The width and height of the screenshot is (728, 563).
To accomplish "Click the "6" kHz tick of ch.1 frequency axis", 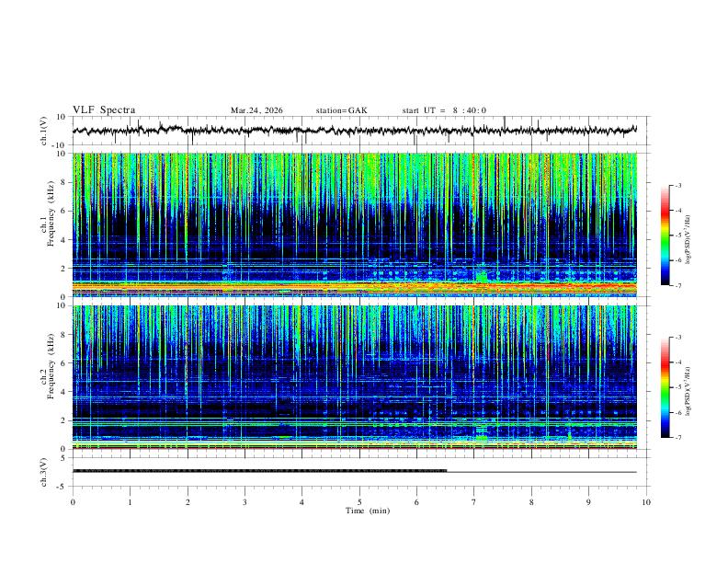I will coord(63,212).
